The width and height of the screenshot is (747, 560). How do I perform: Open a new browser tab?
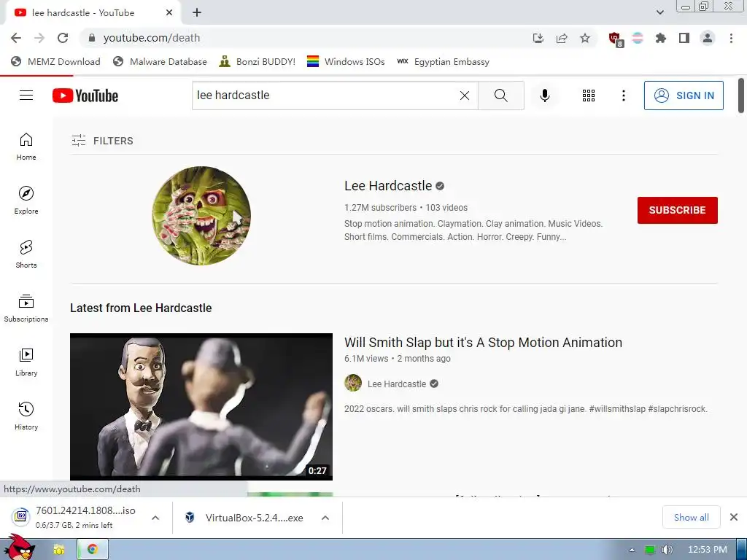tap(197, 13)
